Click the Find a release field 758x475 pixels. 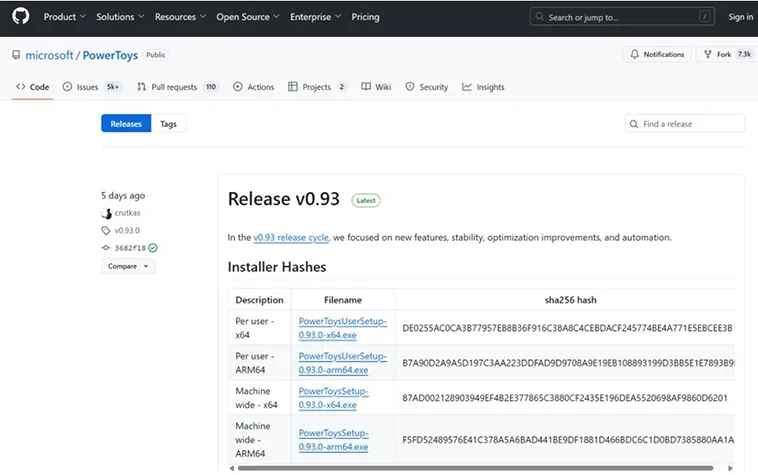point(690,124)
